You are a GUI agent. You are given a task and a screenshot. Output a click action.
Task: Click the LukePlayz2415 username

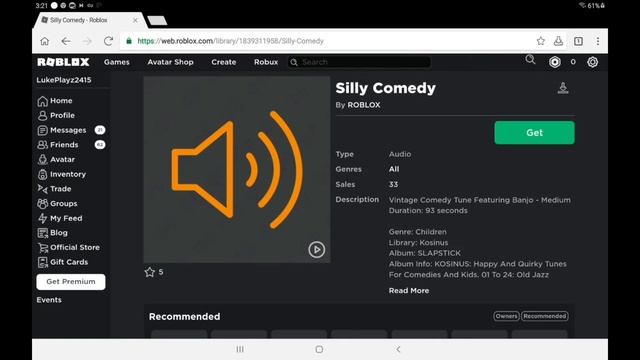tap(64, 80)
